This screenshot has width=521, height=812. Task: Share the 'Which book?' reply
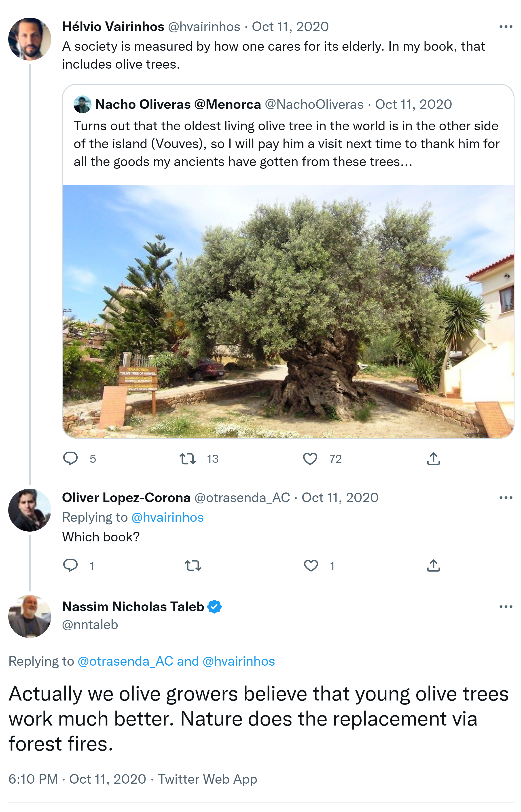433,566
